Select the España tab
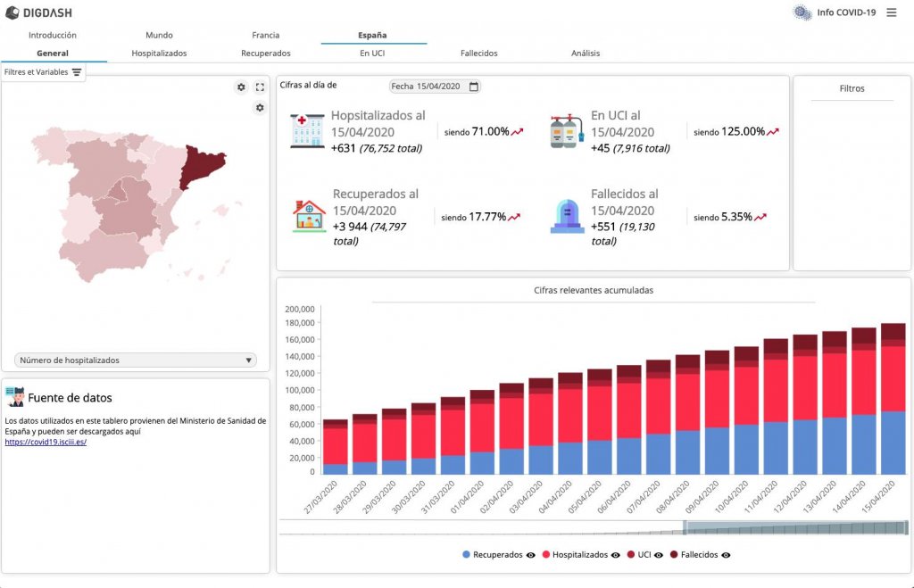Screen dimensions: 914x588 372,35
